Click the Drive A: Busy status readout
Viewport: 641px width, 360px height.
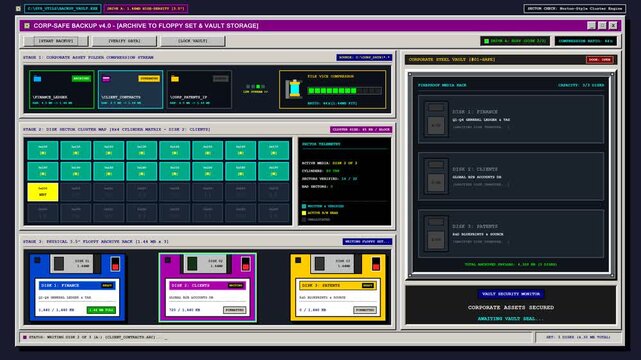pyautogui.click(x=515, y=41)
